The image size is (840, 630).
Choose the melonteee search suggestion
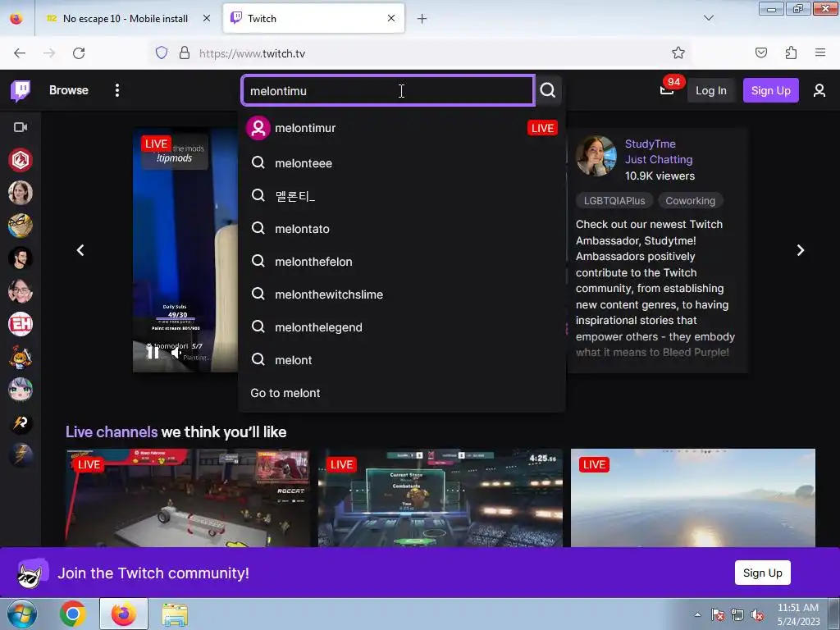click(402, 163)
